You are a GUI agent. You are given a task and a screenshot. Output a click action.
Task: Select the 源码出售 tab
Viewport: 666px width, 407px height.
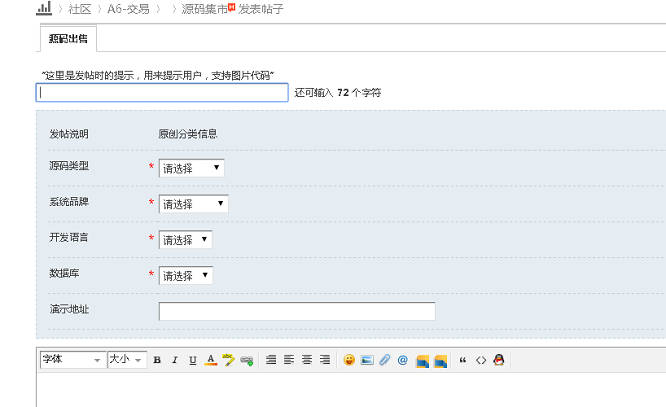68,39
